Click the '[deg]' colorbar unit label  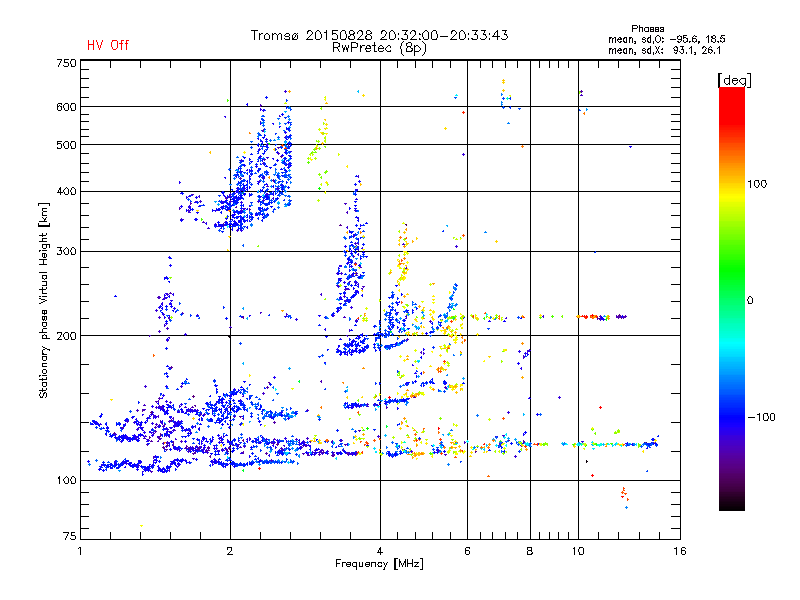click(734, 80)
